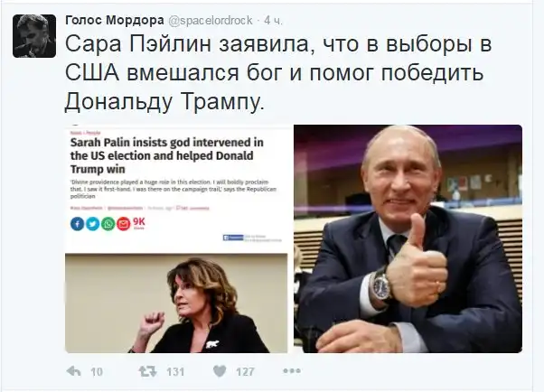This screenshot has width=544, height=392.
Task: Click the red email share icon
Action: [123, 224]
